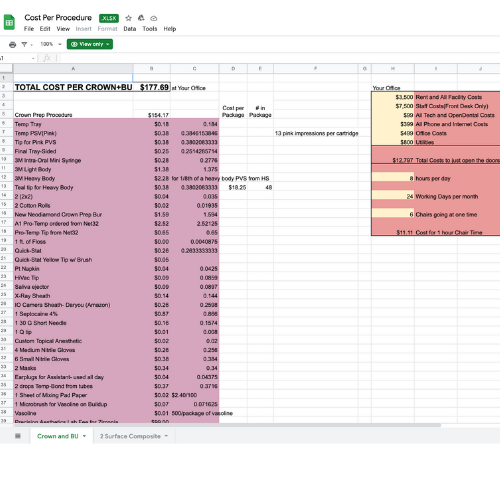This screenshot has width=500, height=500.
Task: Open the all sheets list icon
Action: 18,436
